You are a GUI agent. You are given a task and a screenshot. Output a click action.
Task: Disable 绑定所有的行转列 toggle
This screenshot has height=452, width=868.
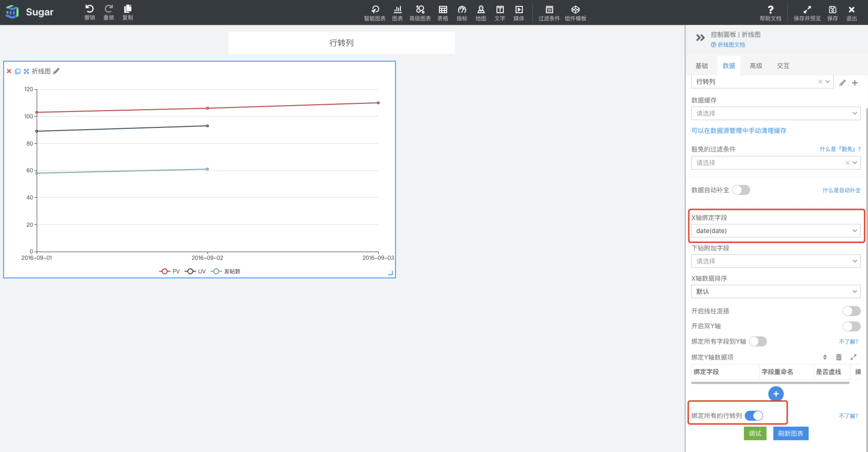tap(754, 416)
